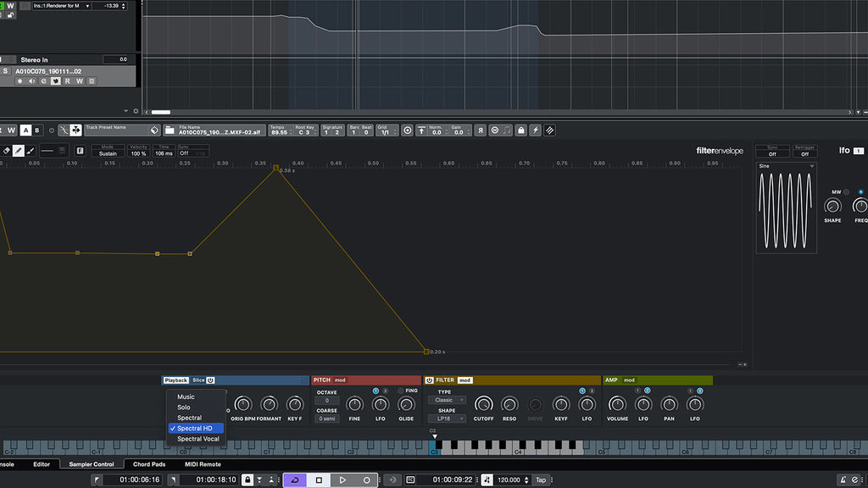Open the filter SHAPE LP18 dropdown
This screenshot has height=488, width=868.
click(x=446, y=419)
